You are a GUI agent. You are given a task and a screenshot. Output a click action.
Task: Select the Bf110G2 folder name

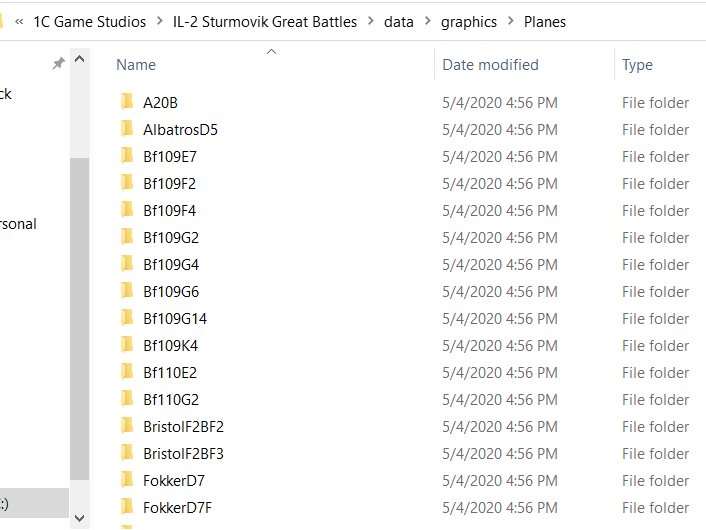pos(171,400)
